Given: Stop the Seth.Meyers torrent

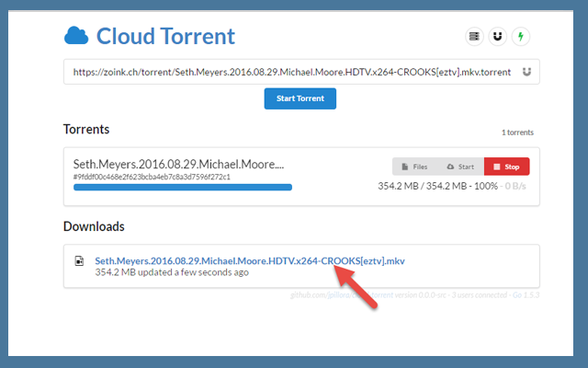Looking at the screenshot, I should click(506, 167).
